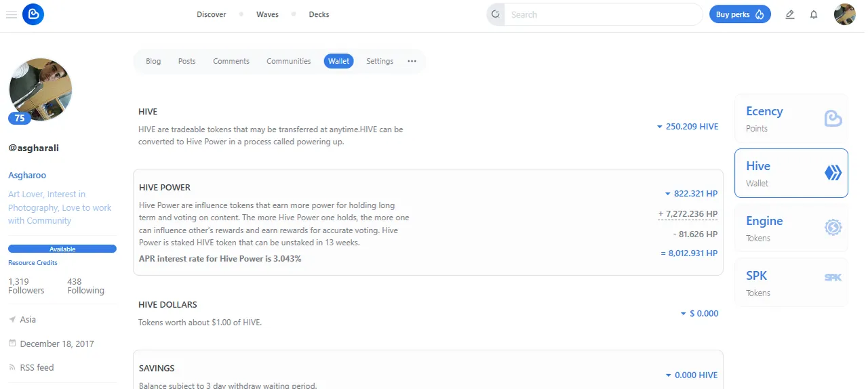Screen dimensions: 868x389
Task: Click the SPK Tokens logo icon
Action: click(x=833, y=277)
